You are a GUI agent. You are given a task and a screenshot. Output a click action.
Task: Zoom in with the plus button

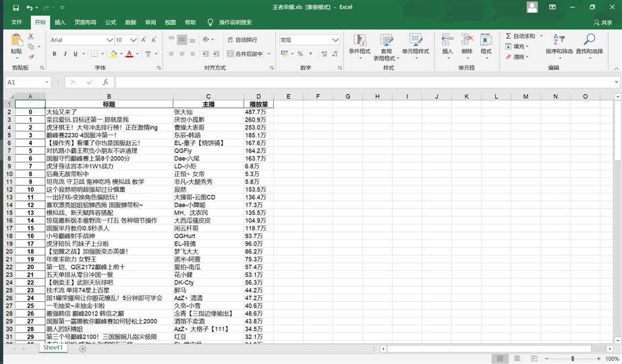[598, 359]
